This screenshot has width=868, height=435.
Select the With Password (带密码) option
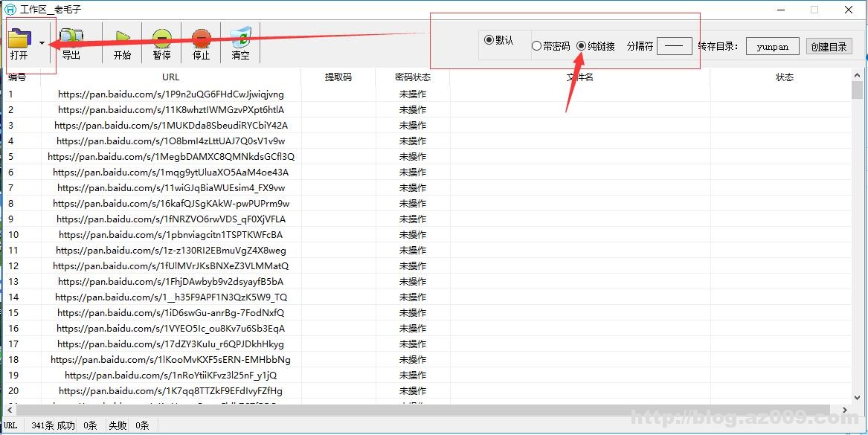click(x=536, y=46)
